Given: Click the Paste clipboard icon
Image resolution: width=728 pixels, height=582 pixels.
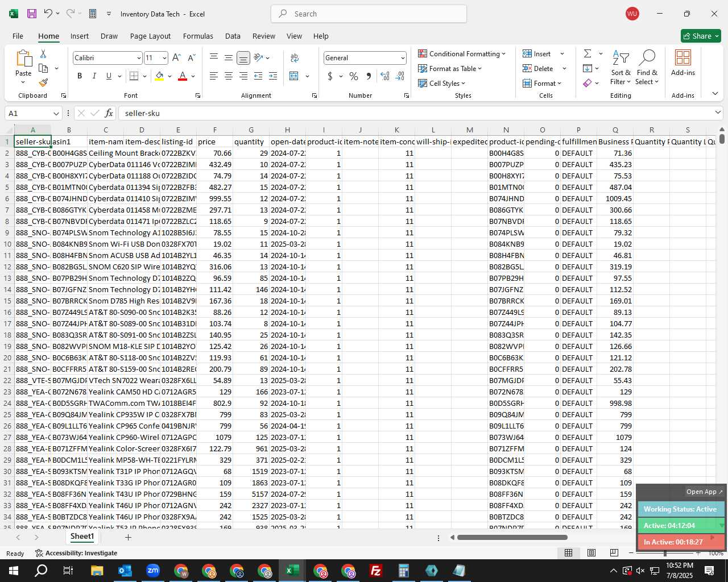Looking at the screenshot, I should tap(23, 59).
